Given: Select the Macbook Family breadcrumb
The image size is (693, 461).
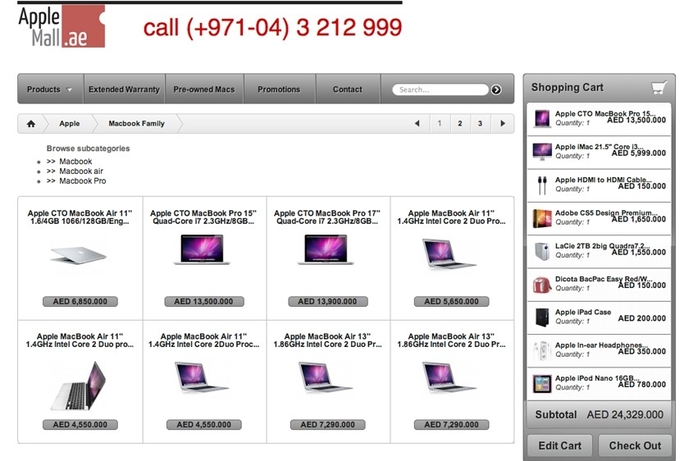Looking at the screenshot, I should click(137, 124).
